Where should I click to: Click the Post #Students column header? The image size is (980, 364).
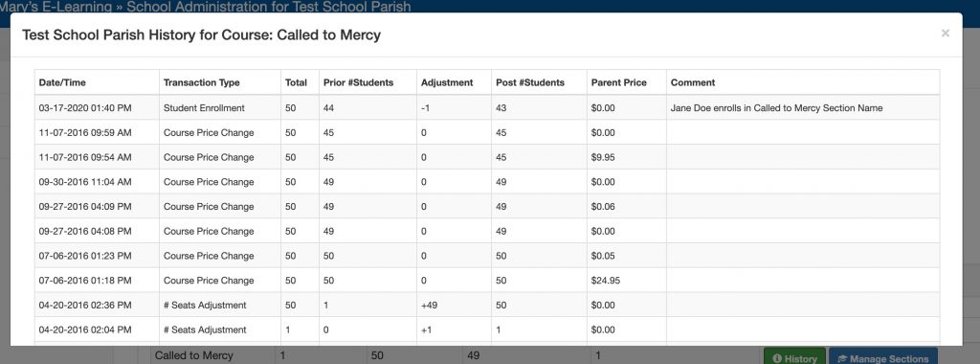pyautogui.click(x=530, y=82)
